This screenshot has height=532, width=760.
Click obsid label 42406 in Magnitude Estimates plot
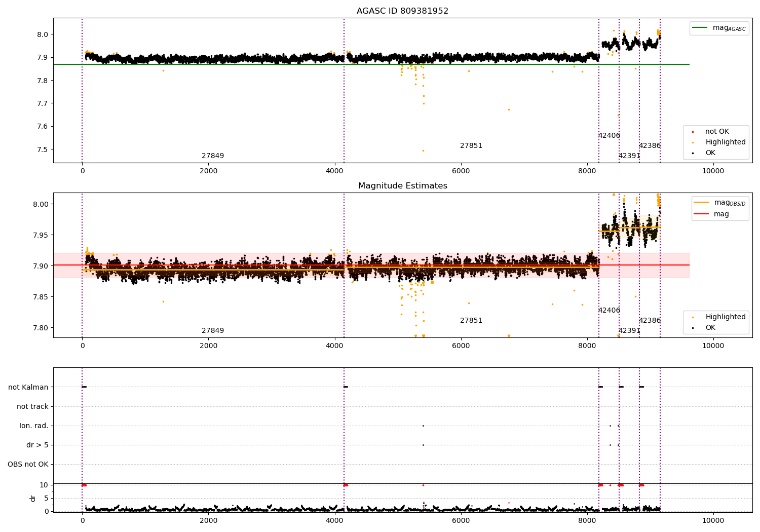point(609,311)
